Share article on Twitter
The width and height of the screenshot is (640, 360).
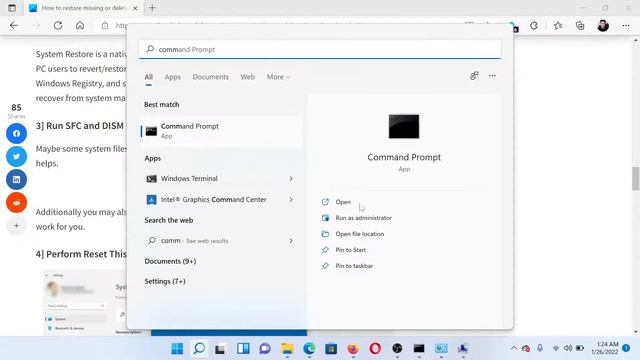coord(16,156)
